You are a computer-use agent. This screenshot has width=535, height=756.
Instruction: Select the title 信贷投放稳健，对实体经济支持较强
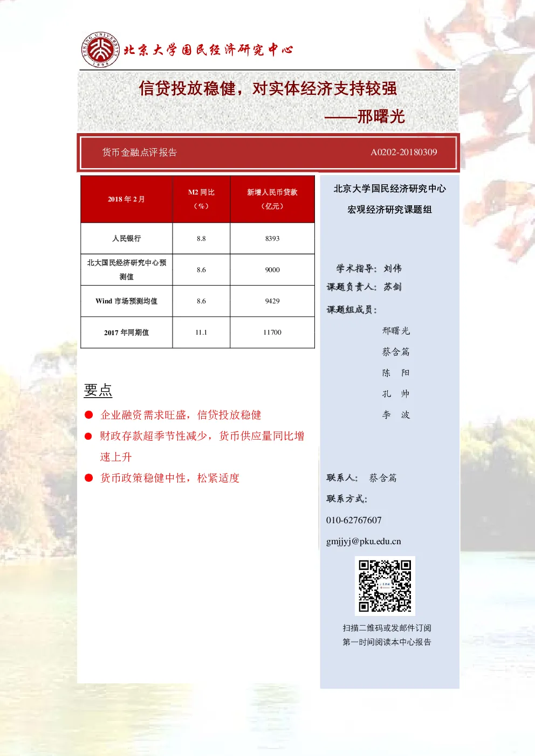[267, 88]
